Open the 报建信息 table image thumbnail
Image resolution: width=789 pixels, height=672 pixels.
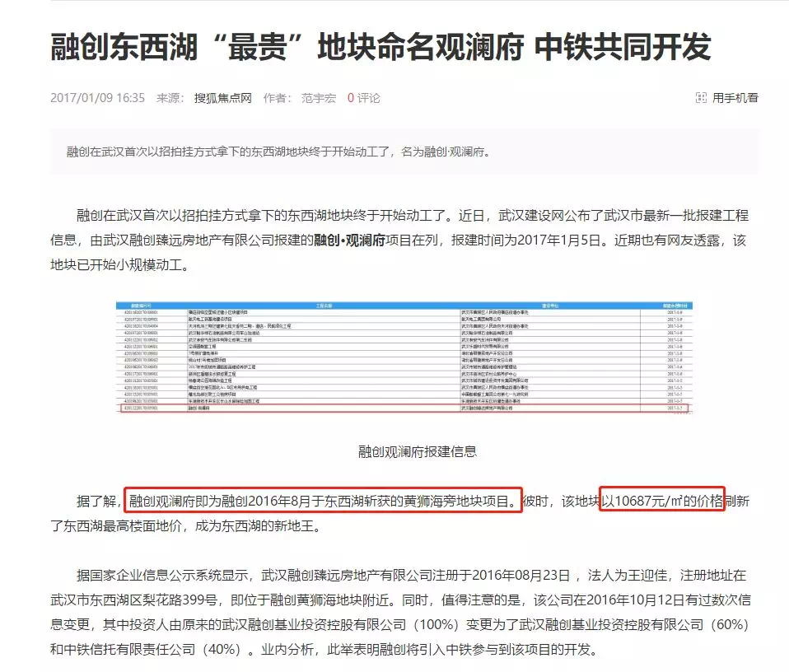(404, 357)
